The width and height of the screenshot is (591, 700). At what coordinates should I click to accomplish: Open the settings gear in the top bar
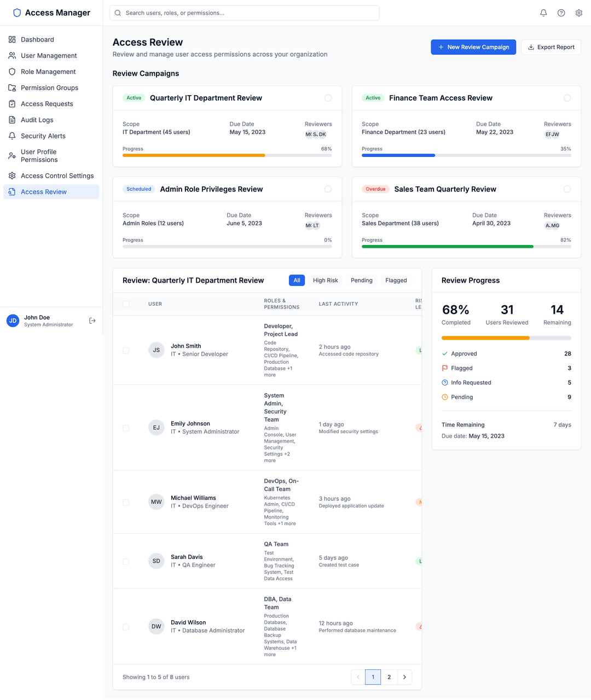pyautogui.click(x=578, y=13)
